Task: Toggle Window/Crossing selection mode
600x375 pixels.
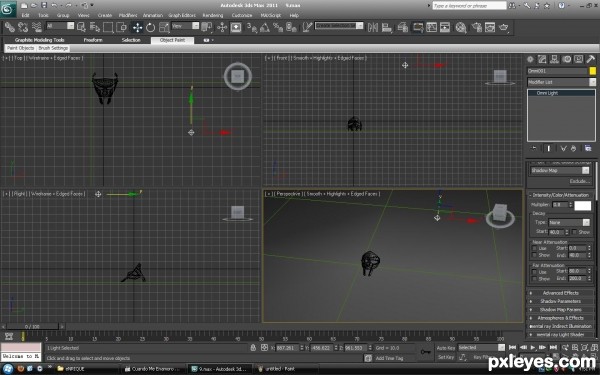Action: click(122, 27)
